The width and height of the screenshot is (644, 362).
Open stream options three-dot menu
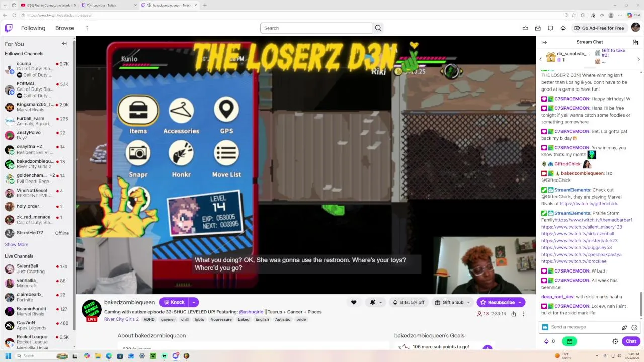coord(523,314)
